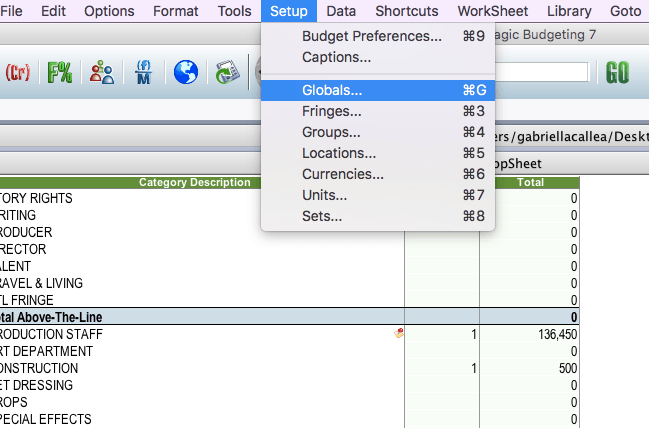Click the people groups toolbar icon
Screen dimensions: 649x428
click(102, 72)
